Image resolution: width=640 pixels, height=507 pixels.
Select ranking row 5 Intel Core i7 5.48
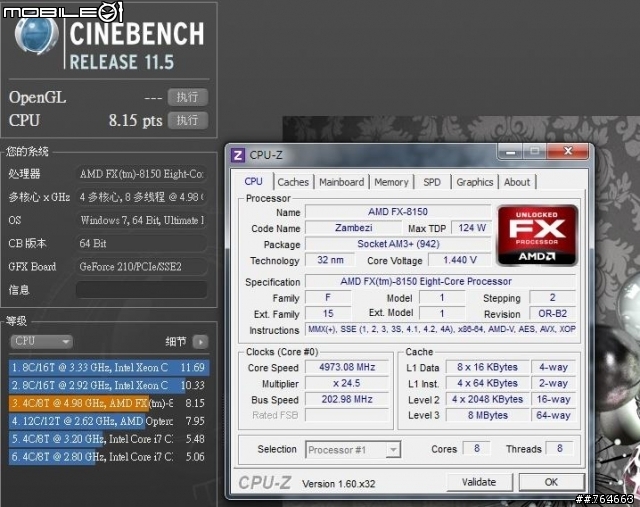click(x=109, y=439)
